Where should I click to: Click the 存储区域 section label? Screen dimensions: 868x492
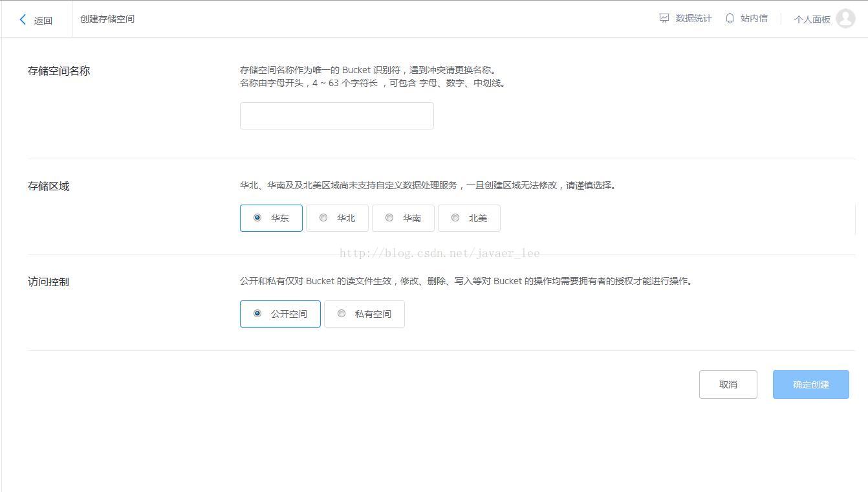click(x=49, y=186)
